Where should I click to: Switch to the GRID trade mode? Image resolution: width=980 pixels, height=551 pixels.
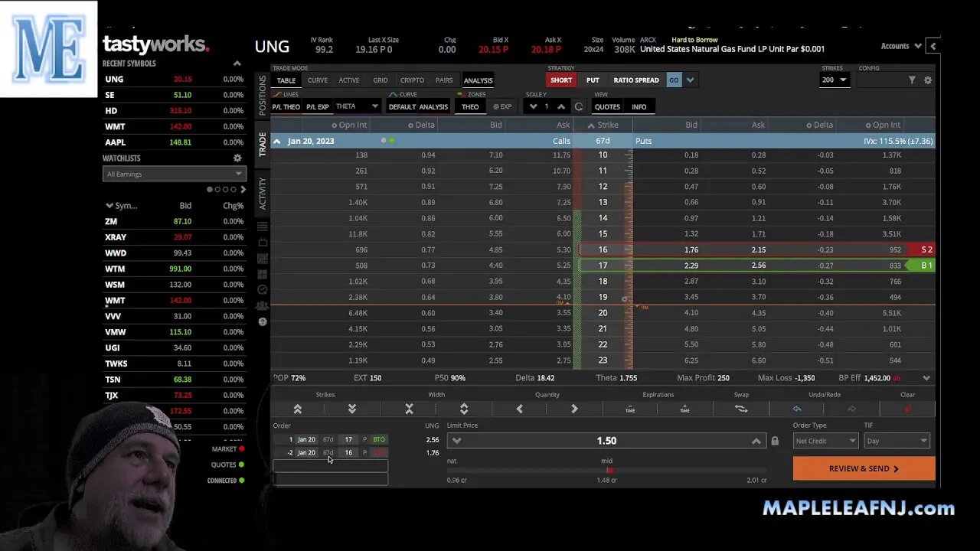point(381,80)
